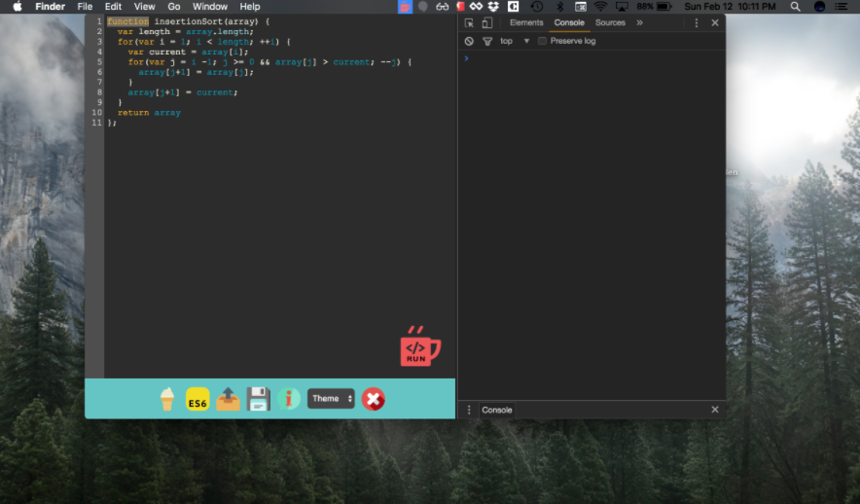Click the glasses menu bar icon
The image size is (860, 504).
(442, 7)
